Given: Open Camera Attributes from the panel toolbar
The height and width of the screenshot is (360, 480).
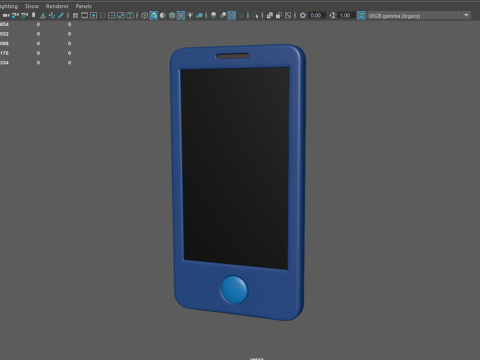Looking at the screenshot, I should click(x=24, y=15).
